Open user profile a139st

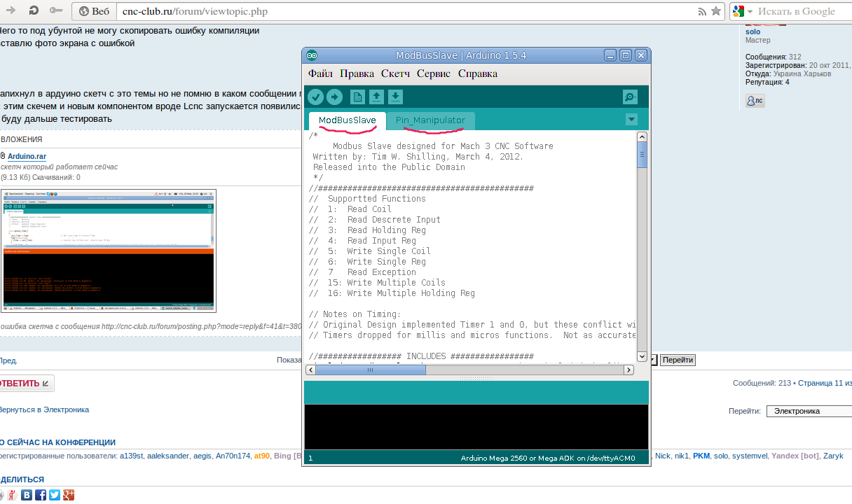tap(131, 456)
